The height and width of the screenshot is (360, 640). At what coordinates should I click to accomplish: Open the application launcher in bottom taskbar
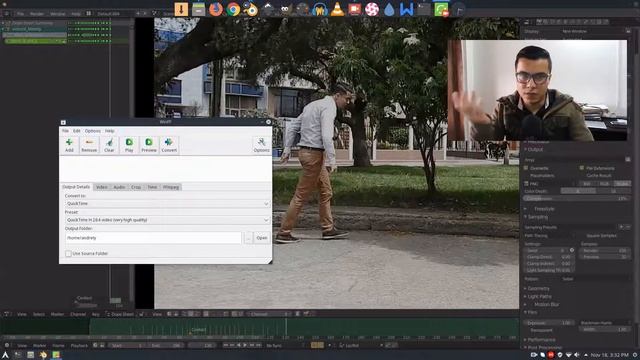pos(5,355)
